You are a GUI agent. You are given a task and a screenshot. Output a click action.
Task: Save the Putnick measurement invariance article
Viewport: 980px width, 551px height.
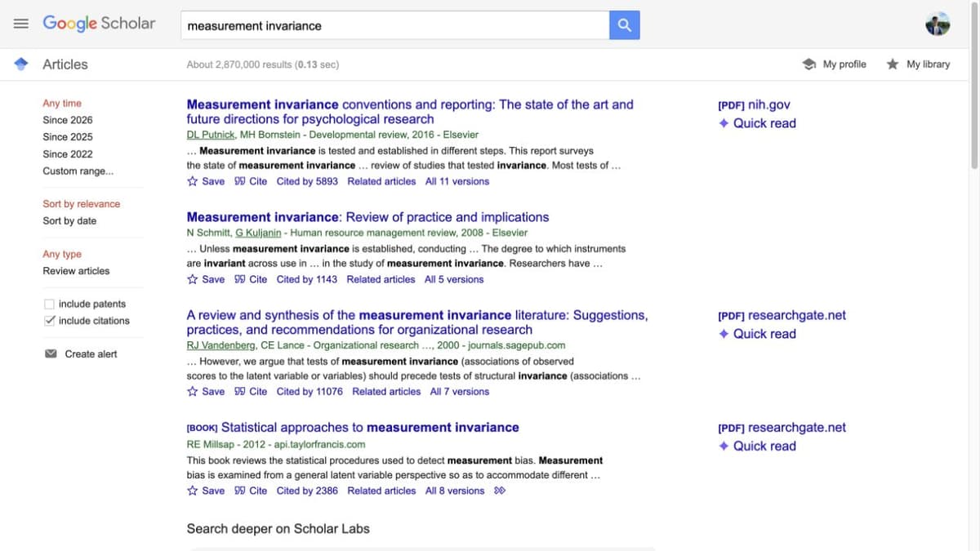click(206, 181)
